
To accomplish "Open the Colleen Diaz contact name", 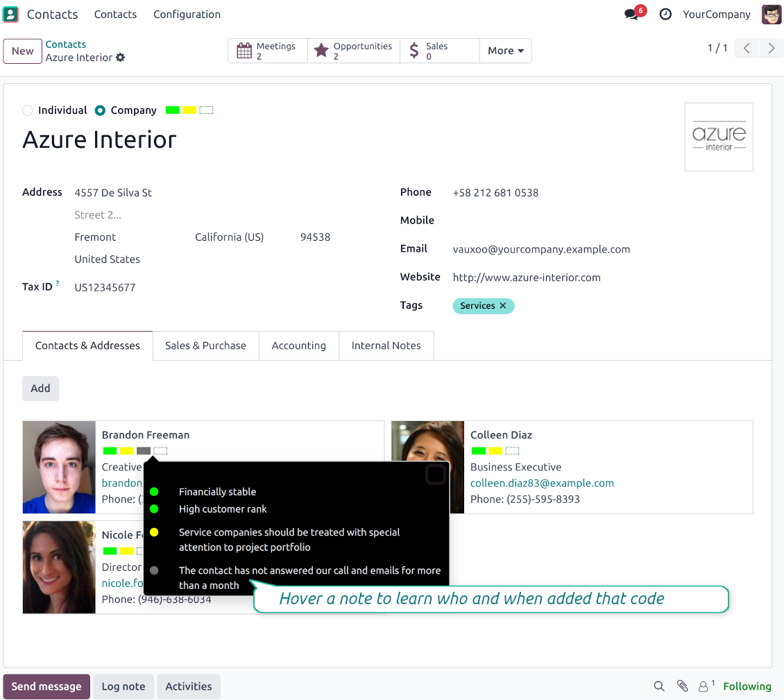I will click(x=501, y=435).
